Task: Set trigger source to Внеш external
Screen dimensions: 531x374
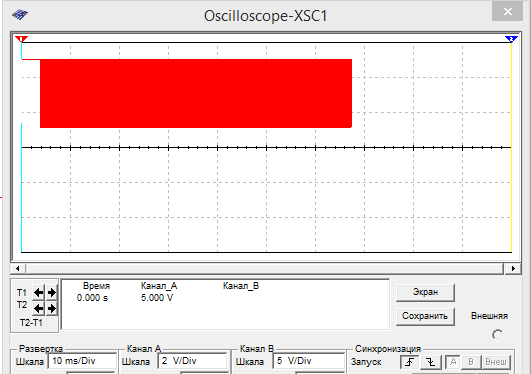Action: click(x=496, y=362)
